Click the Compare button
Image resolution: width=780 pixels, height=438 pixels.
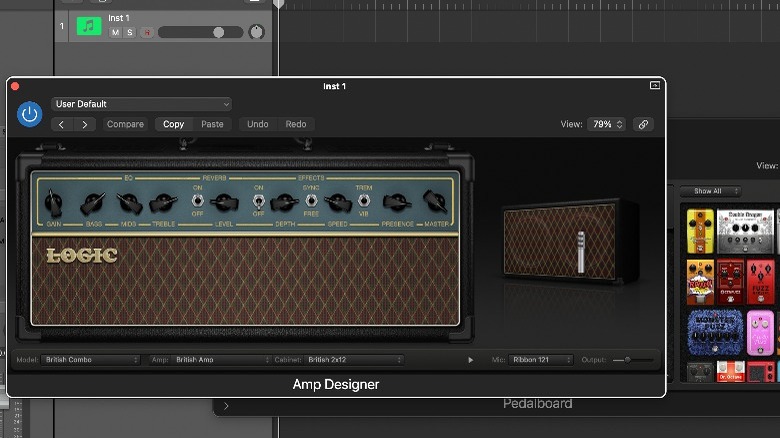[125, 124]
